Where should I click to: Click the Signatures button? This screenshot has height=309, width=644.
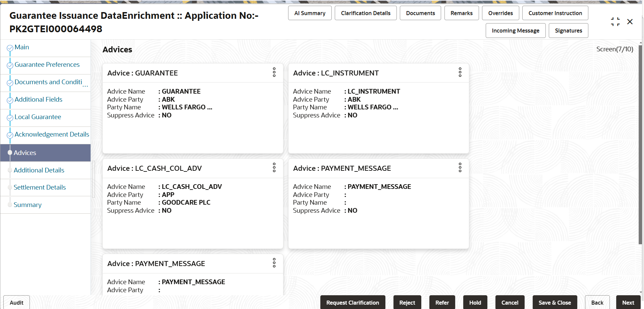(x=568, y=31)
